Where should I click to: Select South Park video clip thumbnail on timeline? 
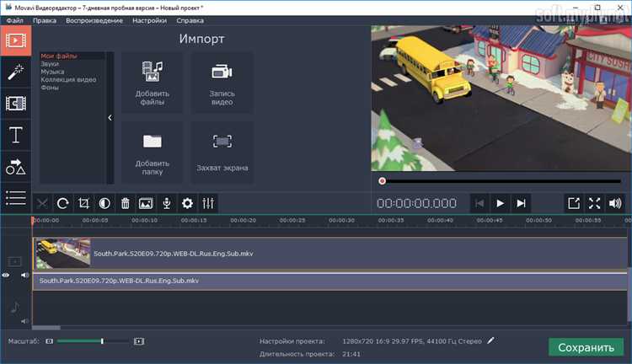62,254
